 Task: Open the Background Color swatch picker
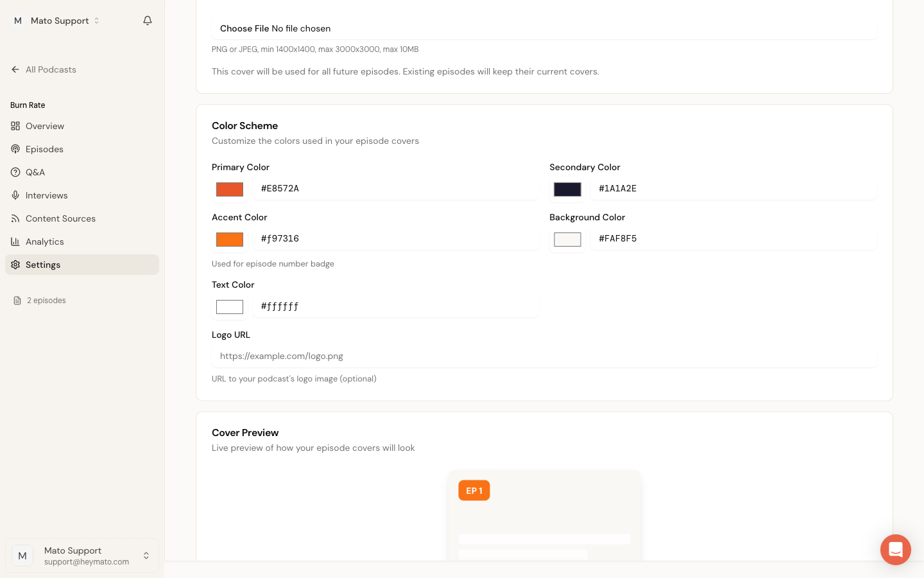pyautogui.click(x=567, y=239)
